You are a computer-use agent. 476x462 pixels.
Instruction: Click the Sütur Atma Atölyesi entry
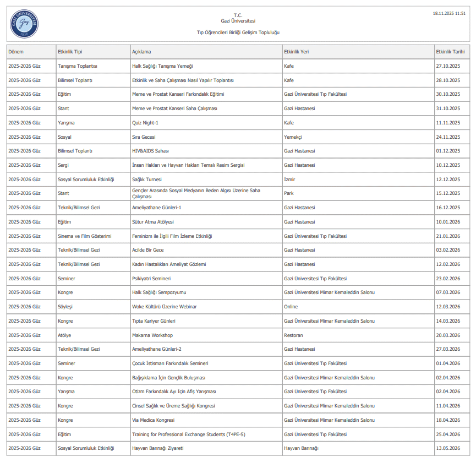click(153, 222)
